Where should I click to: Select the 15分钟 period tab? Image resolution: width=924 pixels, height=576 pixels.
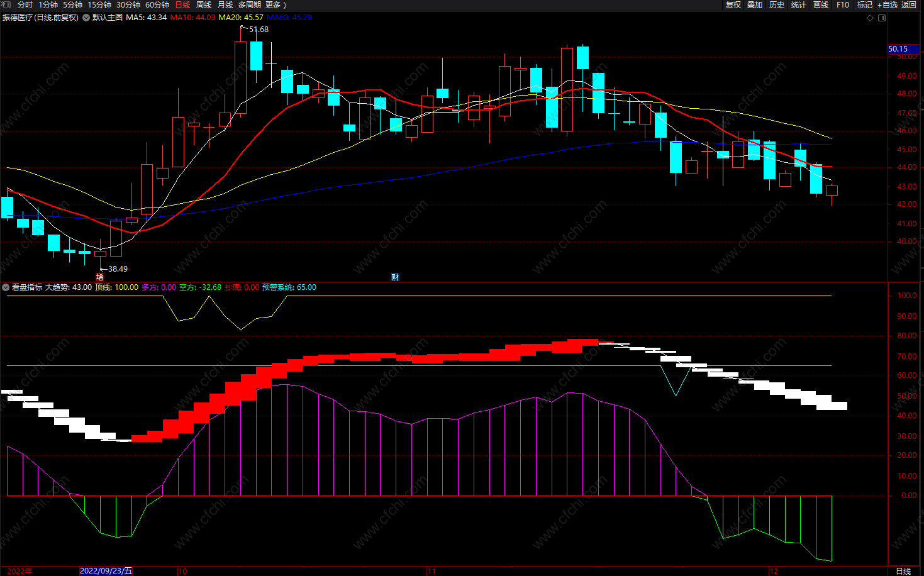99,4
